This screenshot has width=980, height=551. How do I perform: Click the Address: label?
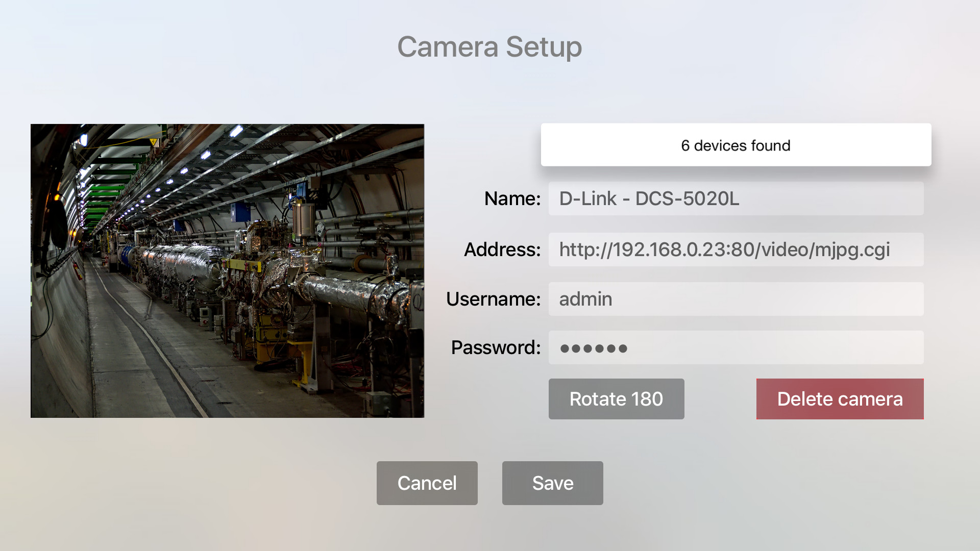point(502,249)
